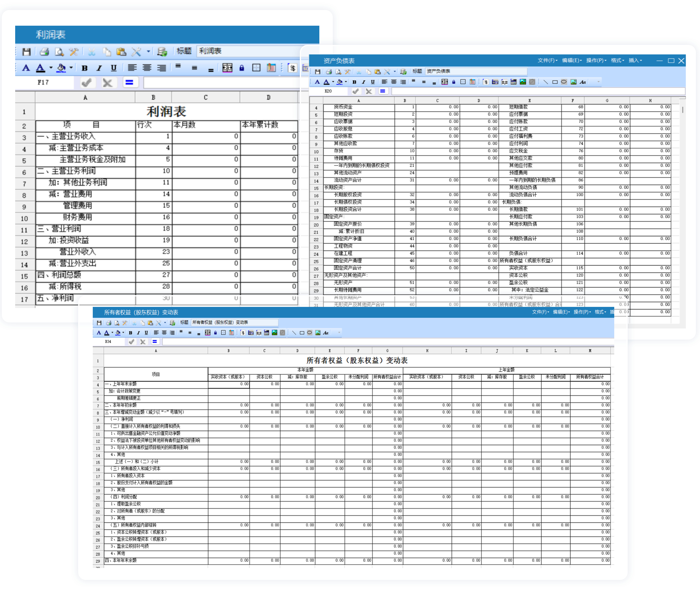
Task: Open 文件(F) menu in 资产负债表 window
Action: pyautogui.click(x=547, y=60)
